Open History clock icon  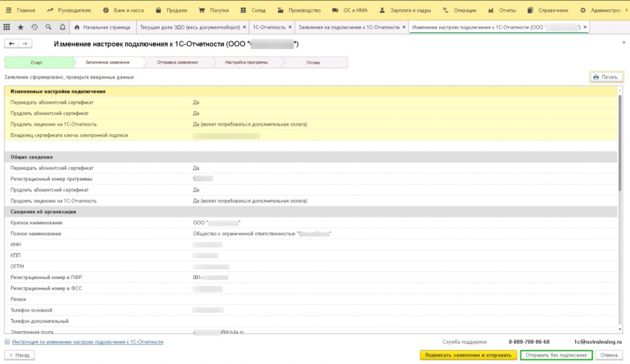tap(34, 27)
